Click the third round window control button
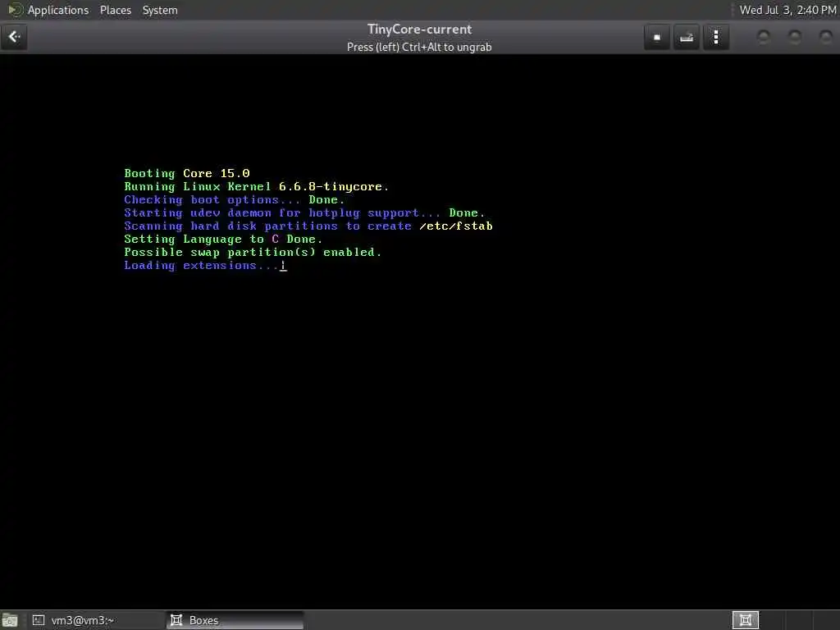The height and width of the screenshot is (630, 840). [826, 37]
